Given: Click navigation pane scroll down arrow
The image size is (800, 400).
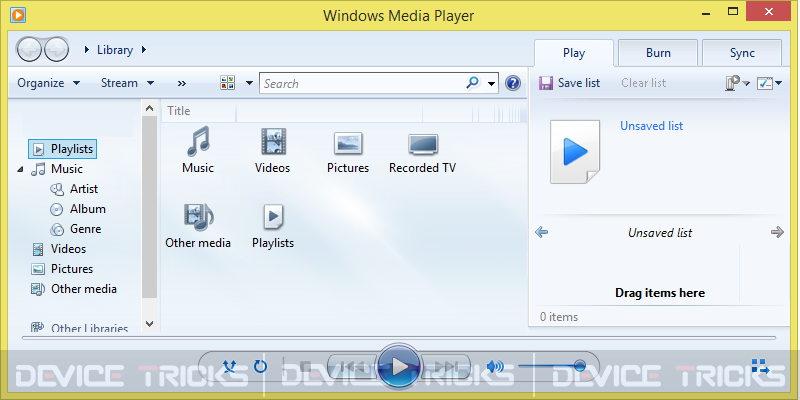Looking at the screenshot, I should click(x=149, y=323).
